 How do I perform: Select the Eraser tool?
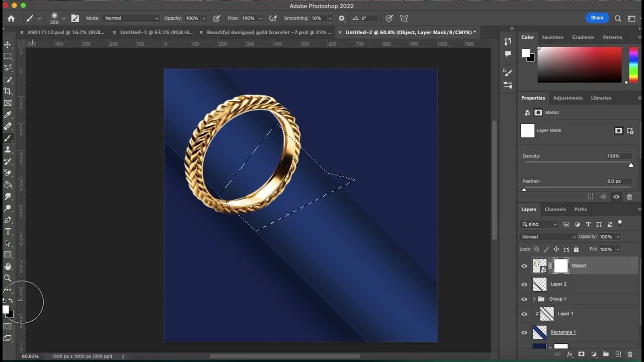(8, 173)
